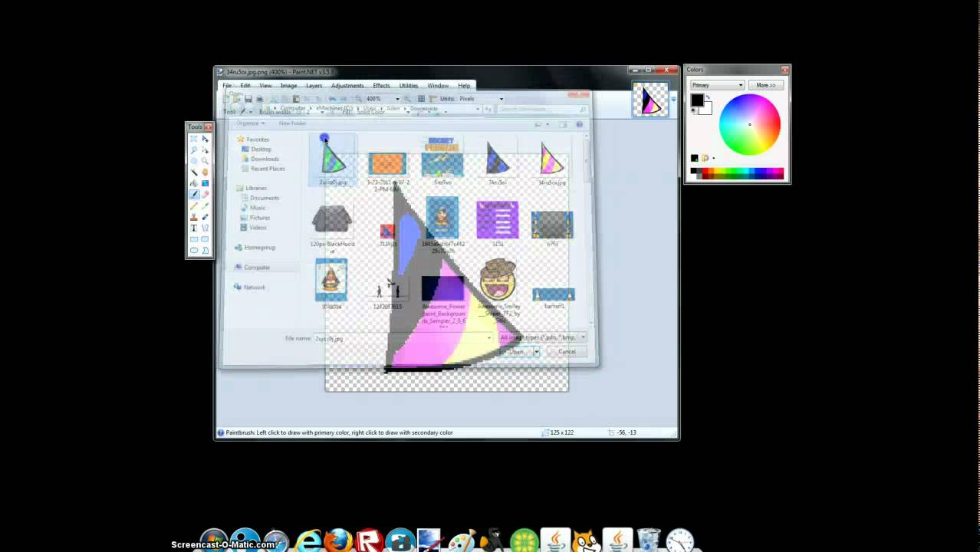The height and width of the screenshot is (552, 980).
Task: Open the Effects menu
Action: point(381,85)
